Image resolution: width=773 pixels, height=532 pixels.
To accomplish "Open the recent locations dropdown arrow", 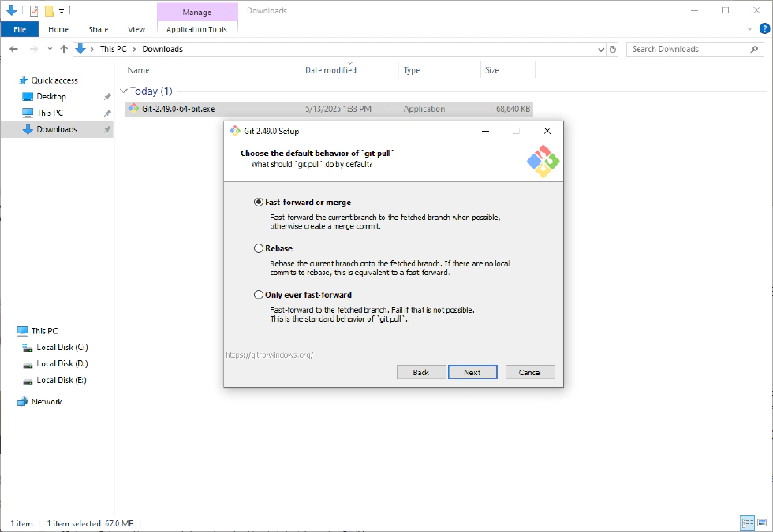I will coord(50,49).
